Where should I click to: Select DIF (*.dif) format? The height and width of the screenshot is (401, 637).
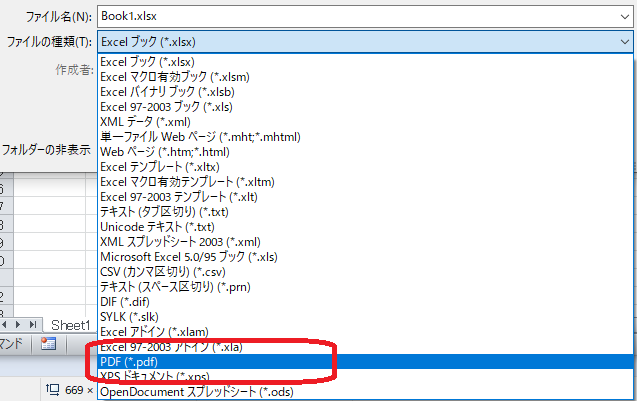click(x=366, y=302)
